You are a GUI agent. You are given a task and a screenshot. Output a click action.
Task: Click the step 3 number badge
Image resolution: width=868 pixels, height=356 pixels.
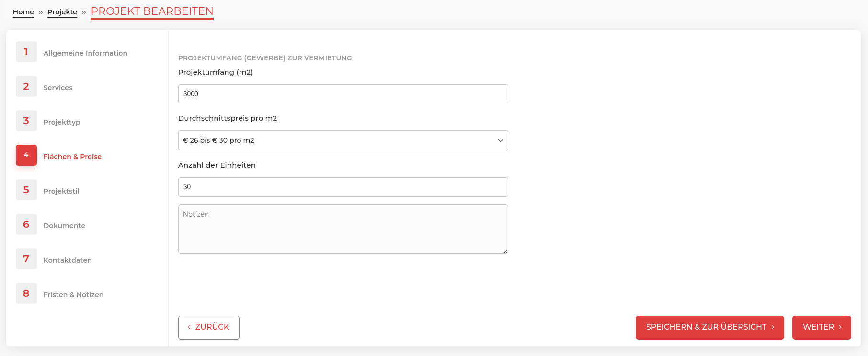coord(26,121)
